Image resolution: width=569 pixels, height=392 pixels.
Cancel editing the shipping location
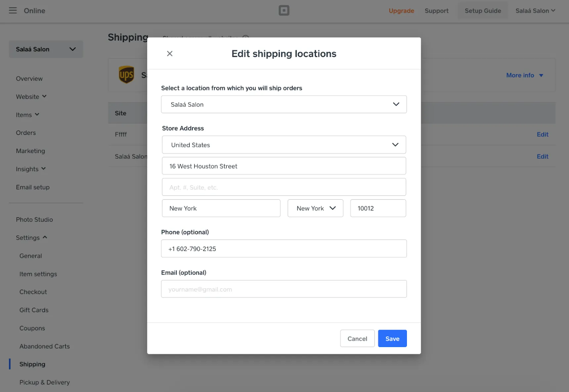357,338
